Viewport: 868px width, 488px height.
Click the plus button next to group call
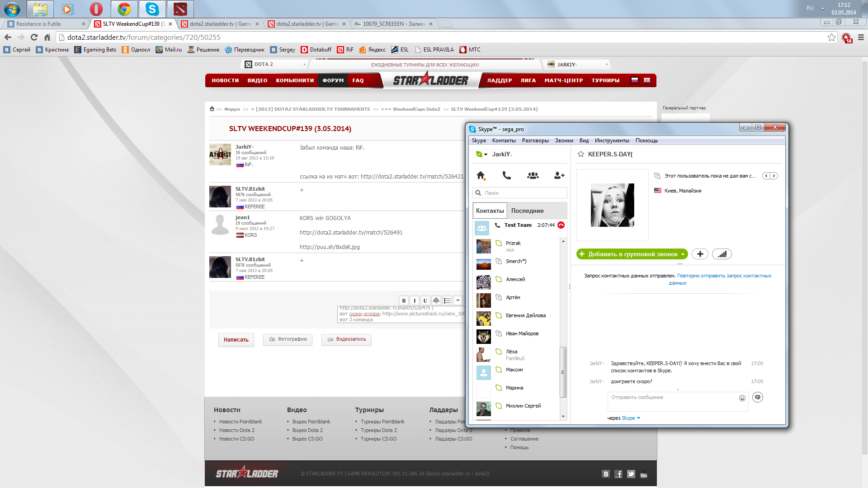tap(700, 254)
